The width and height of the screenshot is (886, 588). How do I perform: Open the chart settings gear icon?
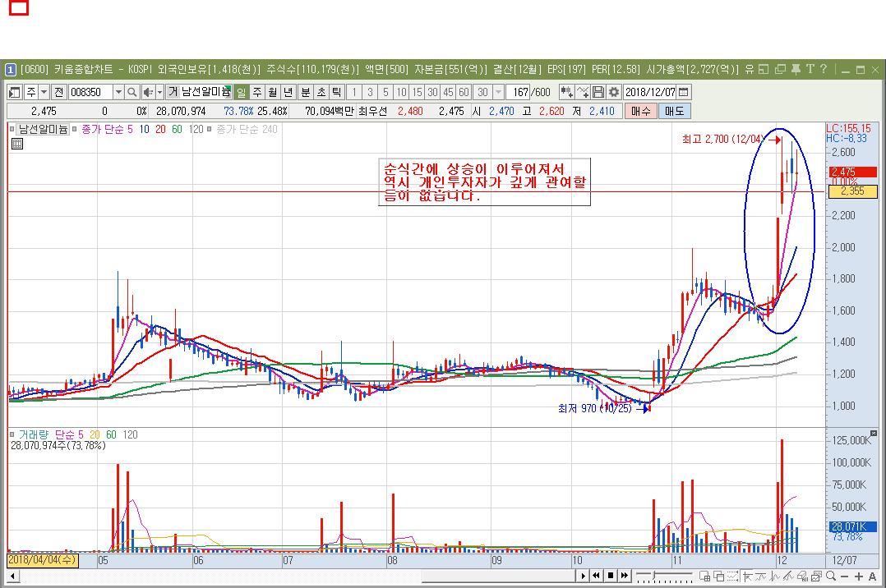tap(613, 92)
